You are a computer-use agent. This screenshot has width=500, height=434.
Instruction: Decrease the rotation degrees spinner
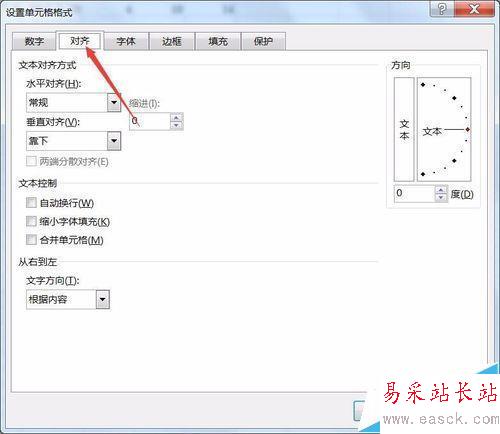pyautogui.click(x=441, y=197)
